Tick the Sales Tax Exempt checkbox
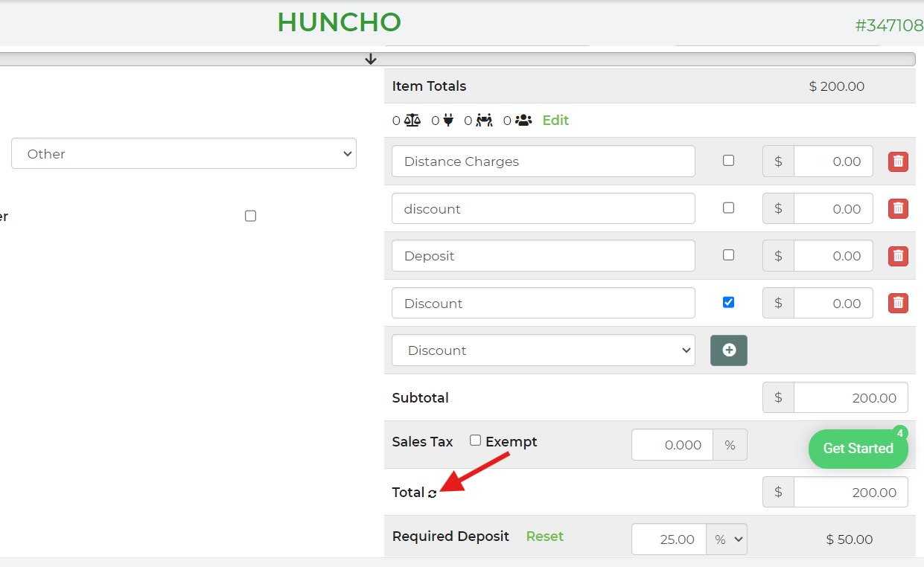 476,441
